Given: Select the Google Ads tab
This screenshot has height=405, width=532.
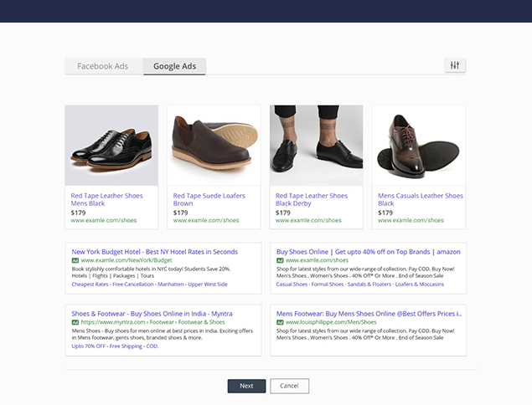Looking at the screenshot, I should click(x=174, y=66).
